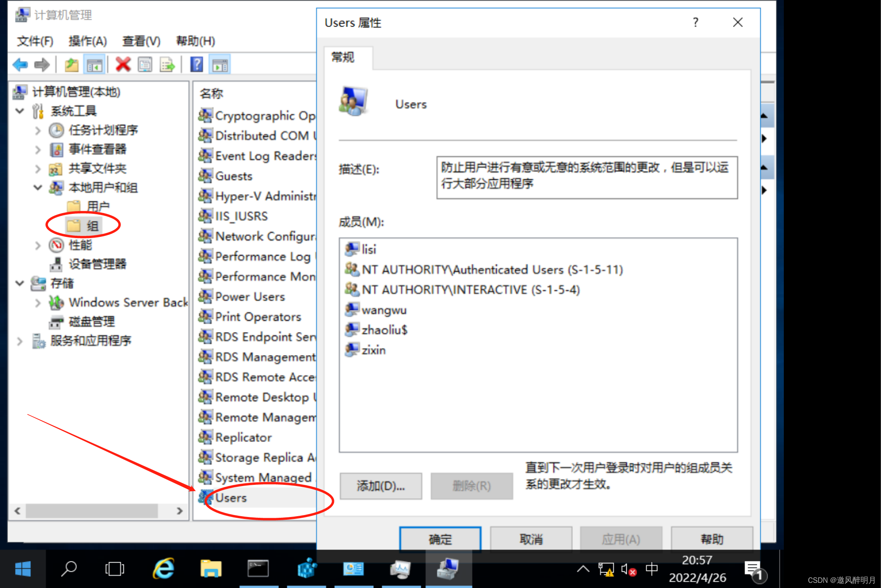The height and width of the screenshot is (588, 881).
Task: Open the 查看(V) menu
Action: click(x=141, y=41)
